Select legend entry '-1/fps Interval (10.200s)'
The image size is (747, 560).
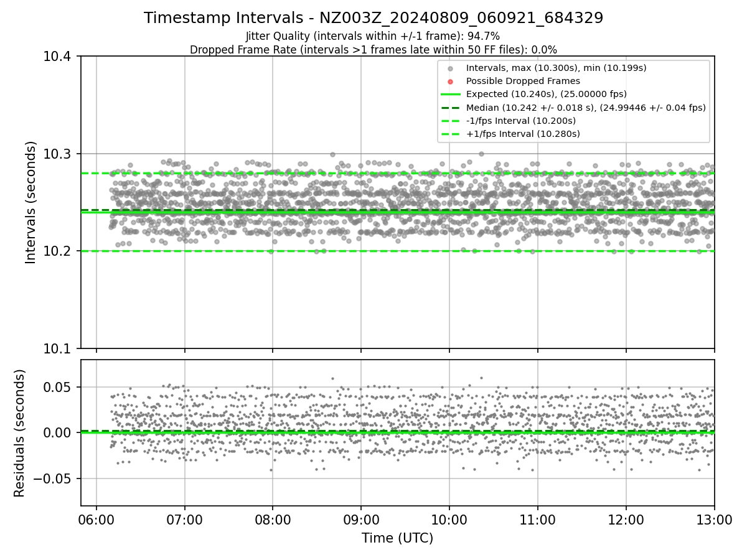point(521,121)
